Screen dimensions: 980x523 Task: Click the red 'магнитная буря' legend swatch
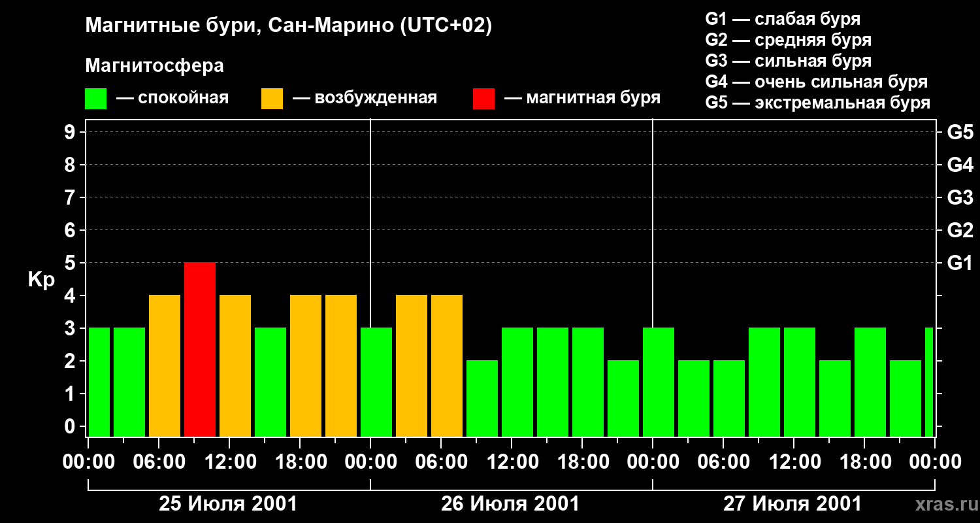click(483, 99)
